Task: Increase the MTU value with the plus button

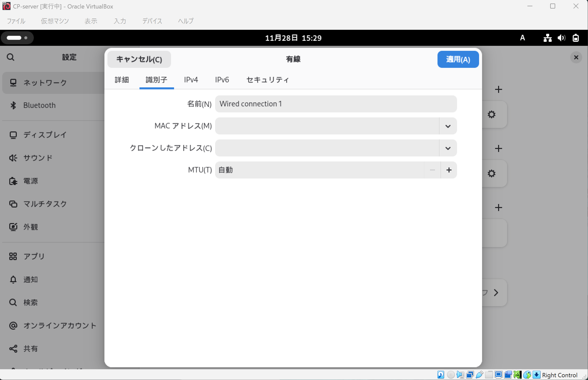Action: [x=449, y=170]
